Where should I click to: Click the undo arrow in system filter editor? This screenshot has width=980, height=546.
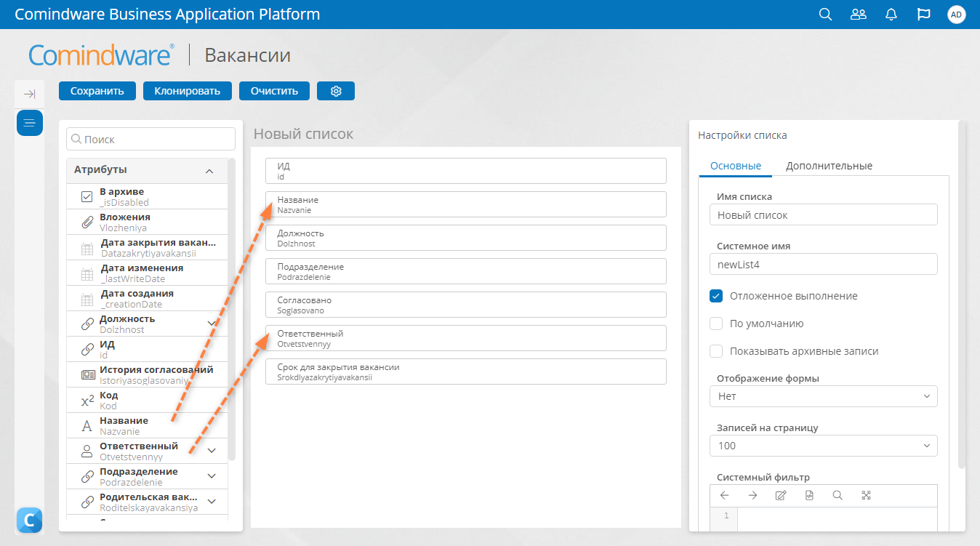point(724,495)
